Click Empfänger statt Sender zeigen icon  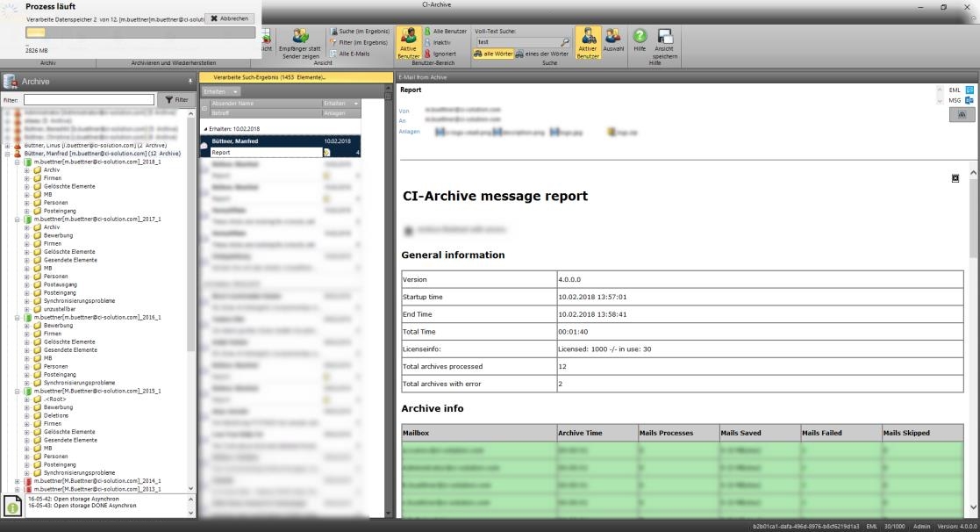[301, 36]
